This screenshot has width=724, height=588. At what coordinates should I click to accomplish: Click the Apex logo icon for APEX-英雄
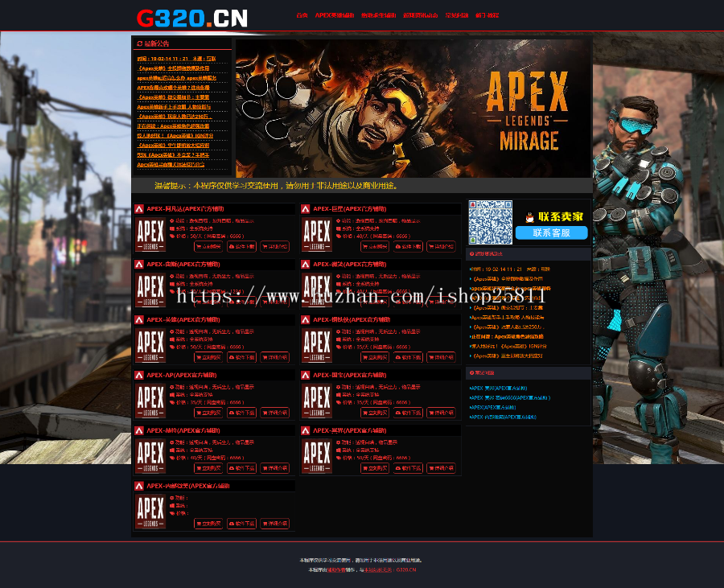[x=139, y=320]
